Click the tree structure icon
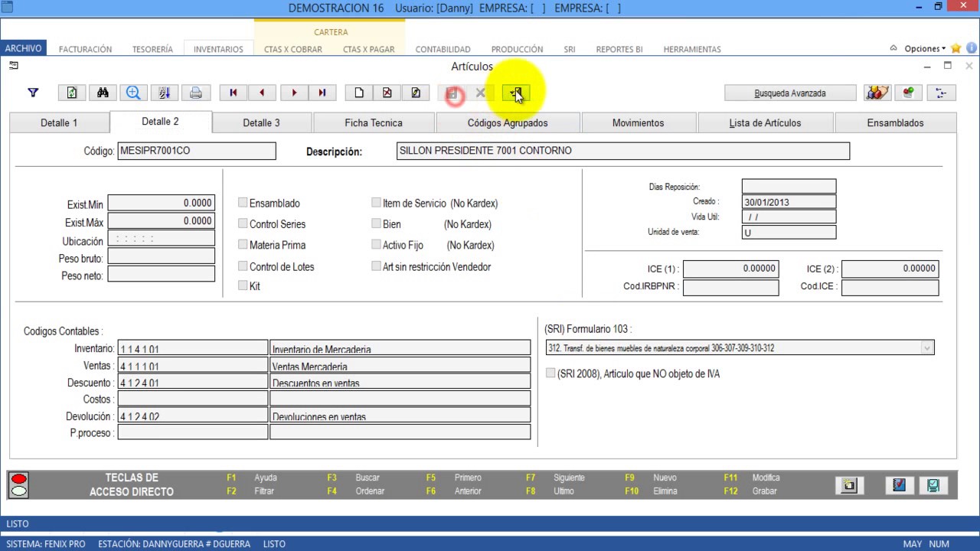The image size is (980, 551). [941, 93]
